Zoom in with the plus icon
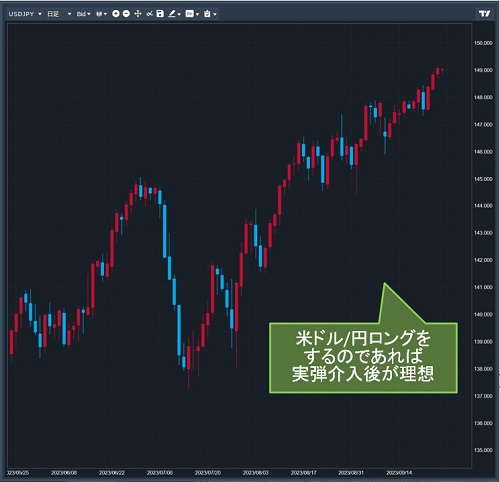The height and width of the screenshot is (482, 500). [x=116, y=14]
